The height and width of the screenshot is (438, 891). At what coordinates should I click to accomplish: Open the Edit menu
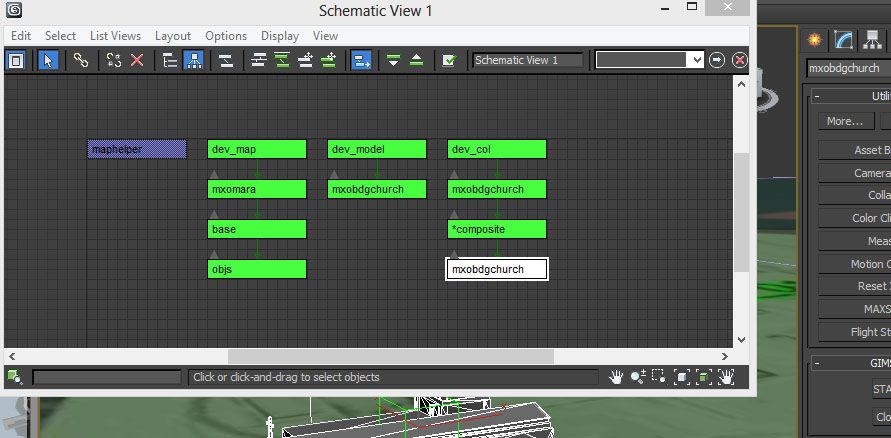click(x=21, y=36)
